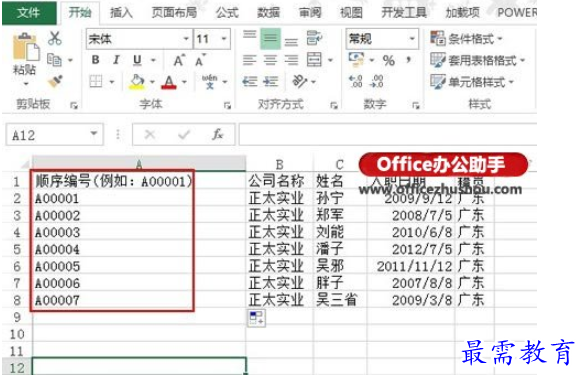Click the wén phonetic guide icon
The image size is (583, 384).
209,81
